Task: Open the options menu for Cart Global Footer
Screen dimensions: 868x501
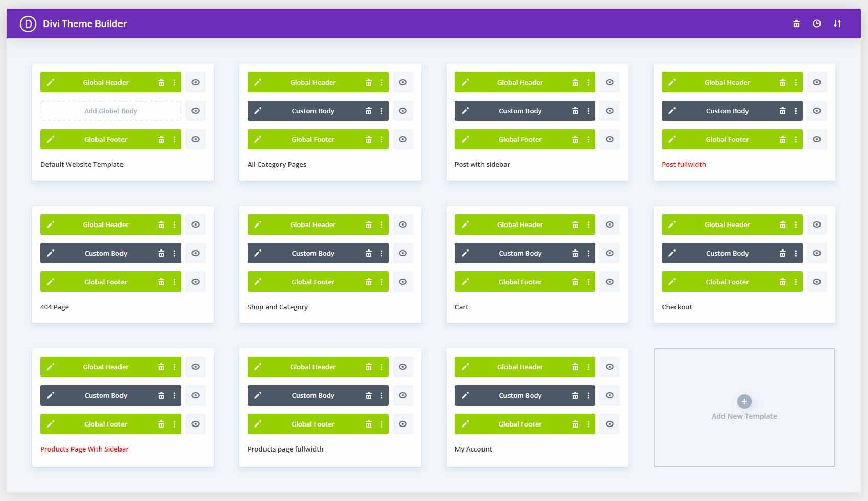Action: 588,281
